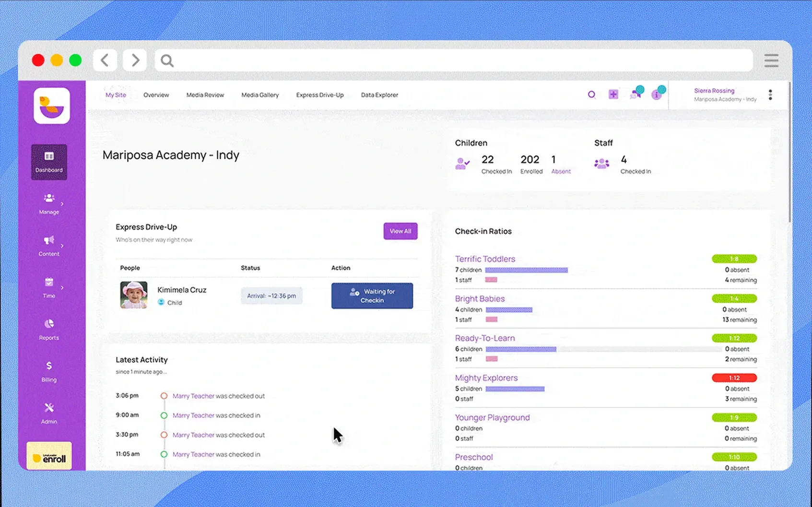Click the View All button
Image resolution: width=812 pixels, height=507 pixels.
400,231
